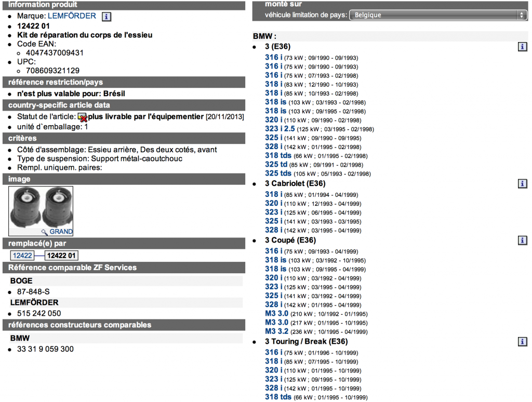The height and width of the screenshot is (402, 532).
Task: Select 'n'est plus valable pour: Brésil' text
Action: 71,93
